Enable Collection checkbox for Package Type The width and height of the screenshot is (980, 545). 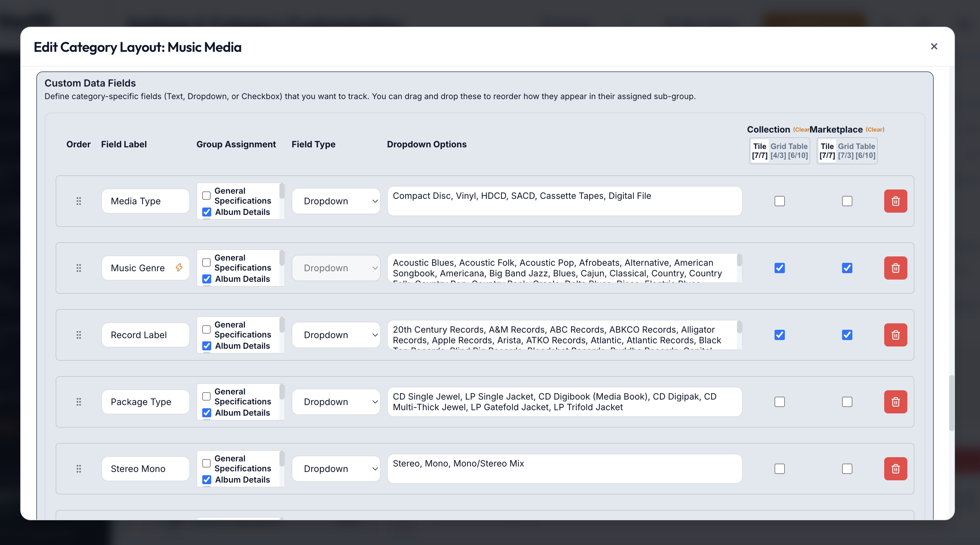[x=779, y=402]
